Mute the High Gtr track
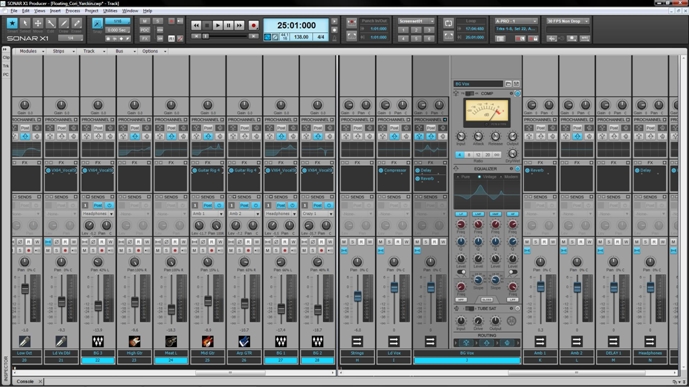The image size is (689, 387). coord(121,250)
